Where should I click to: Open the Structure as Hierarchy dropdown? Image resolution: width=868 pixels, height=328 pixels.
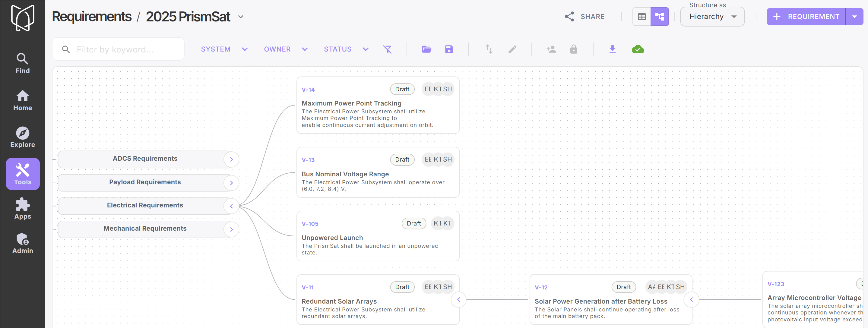pyautogui.click(x=712, y=17)
